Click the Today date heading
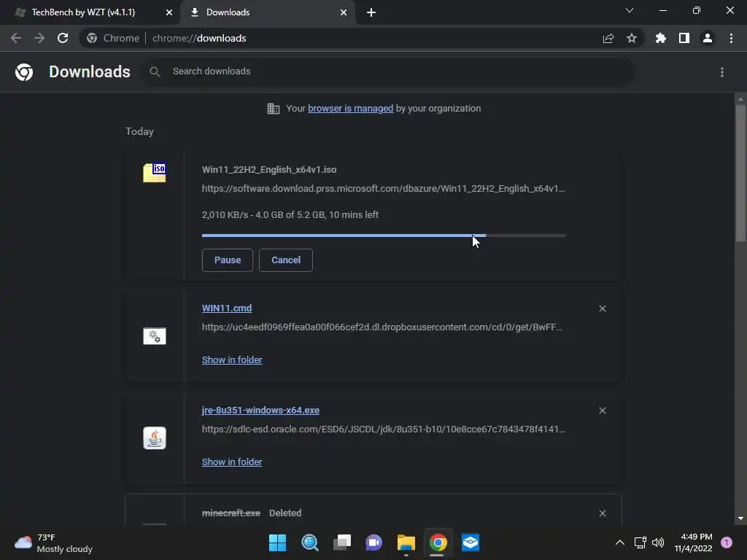The height and width of the screenshot is (560, 747). pos(139,131)
